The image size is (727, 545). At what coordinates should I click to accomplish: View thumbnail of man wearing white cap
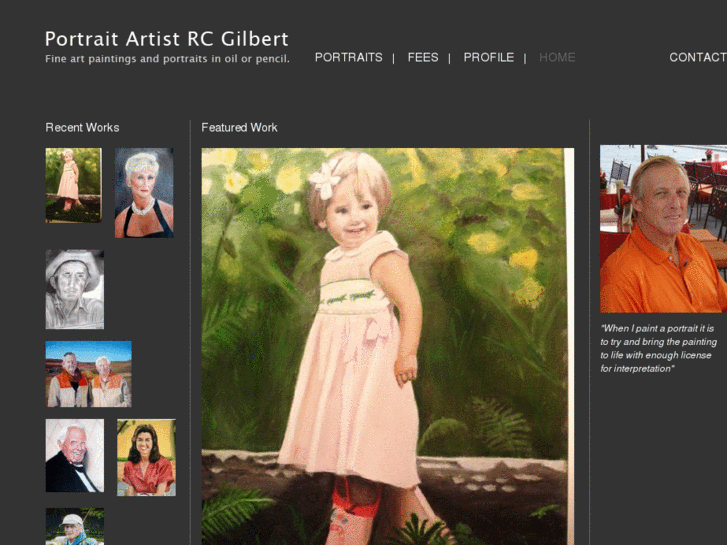click(x=75, y=526)
